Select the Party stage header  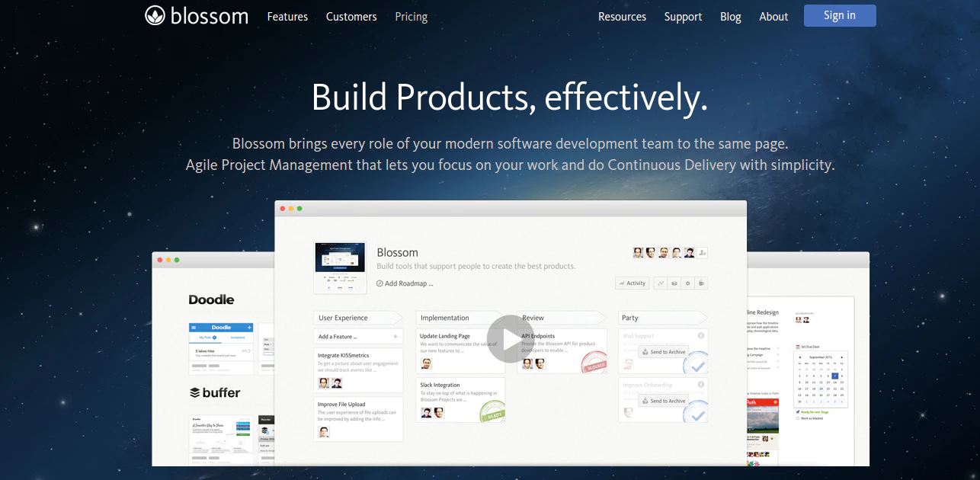pos(663,318)
